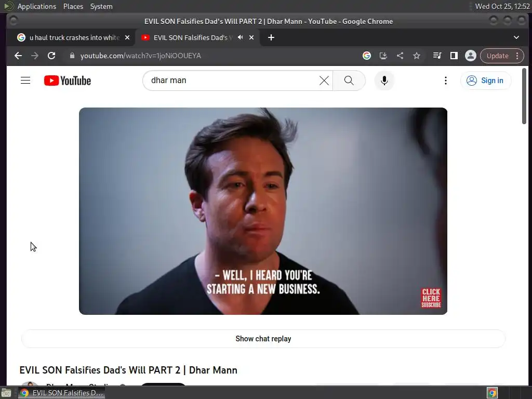The image size is (532, 399).
Task: Open the Applications menu
Action: tap(37, 6)
